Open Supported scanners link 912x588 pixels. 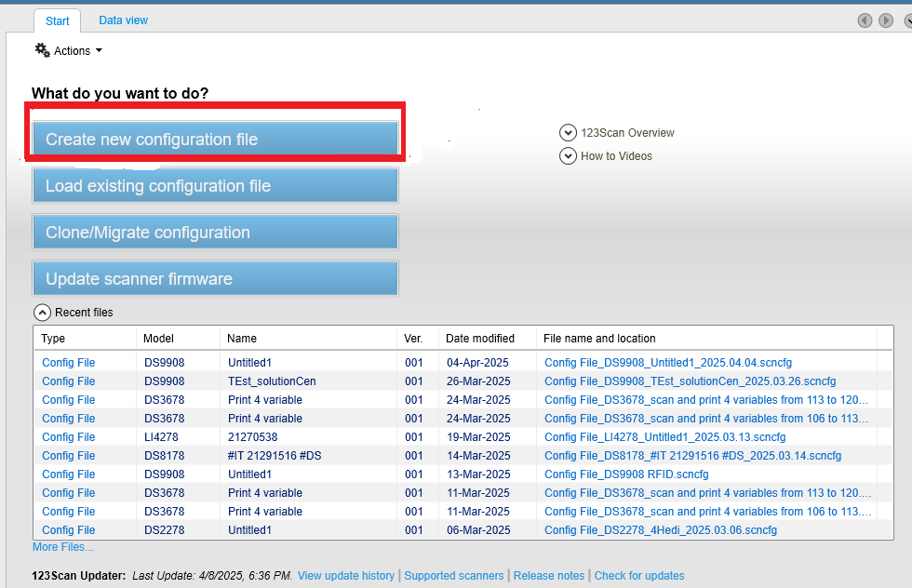[x=454, y=575]
